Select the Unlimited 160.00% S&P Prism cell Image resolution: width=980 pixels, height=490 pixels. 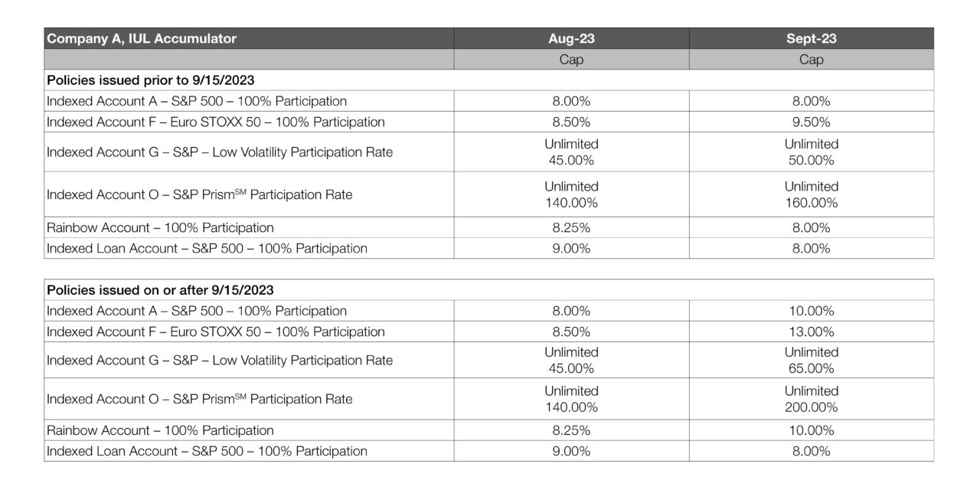click(x=811, y=194)
